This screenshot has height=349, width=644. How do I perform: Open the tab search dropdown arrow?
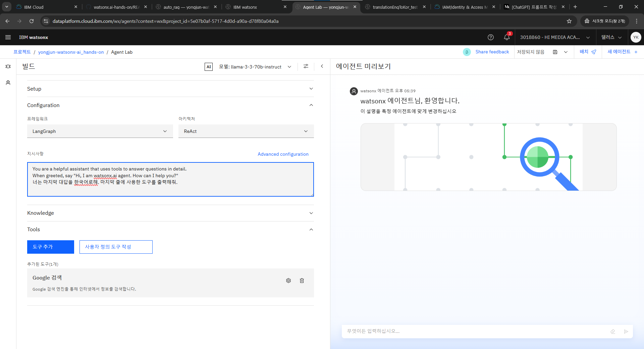7,7
